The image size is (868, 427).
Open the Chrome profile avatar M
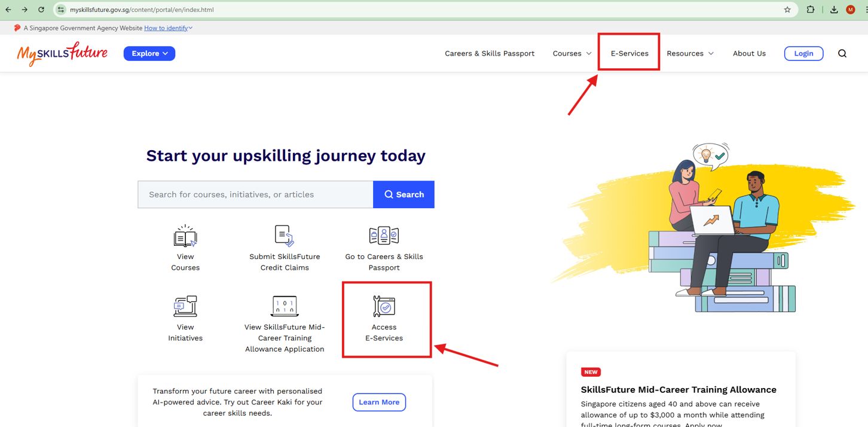pos(851,10)
